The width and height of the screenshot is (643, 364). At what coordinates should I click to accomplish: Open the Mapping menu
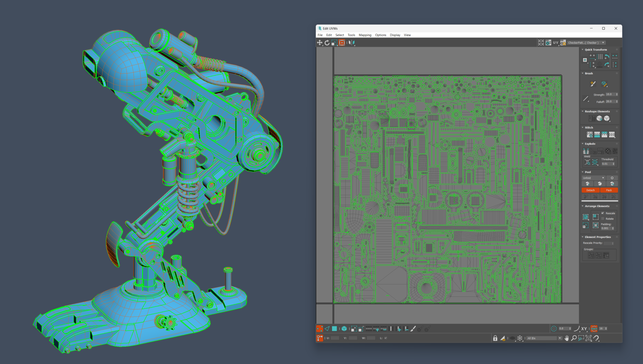click(x=365, y=35)
